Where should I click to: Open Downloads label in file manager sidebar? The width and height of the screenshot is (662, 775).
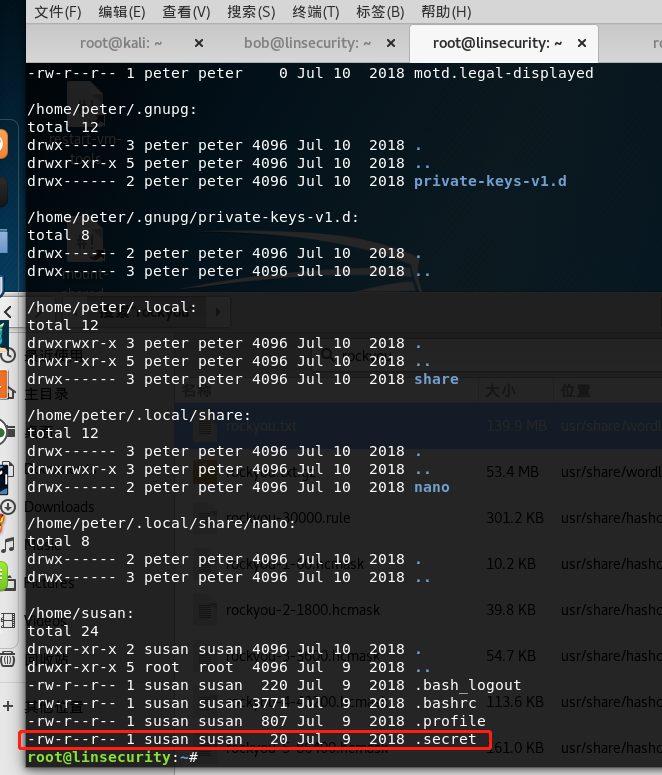[x=59, y=507]
